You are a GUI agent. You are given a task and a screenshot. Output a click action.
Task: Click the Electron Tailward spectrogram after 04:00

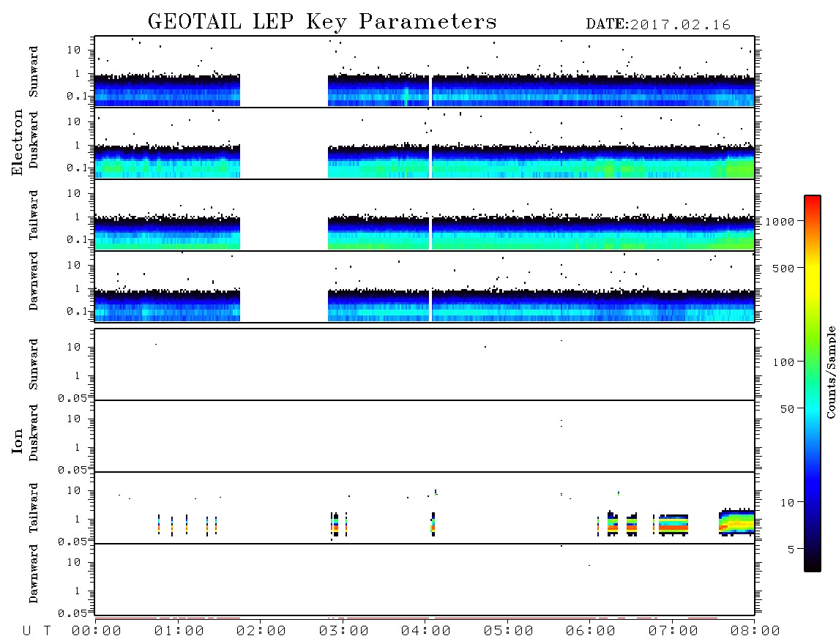pos(594,233)
